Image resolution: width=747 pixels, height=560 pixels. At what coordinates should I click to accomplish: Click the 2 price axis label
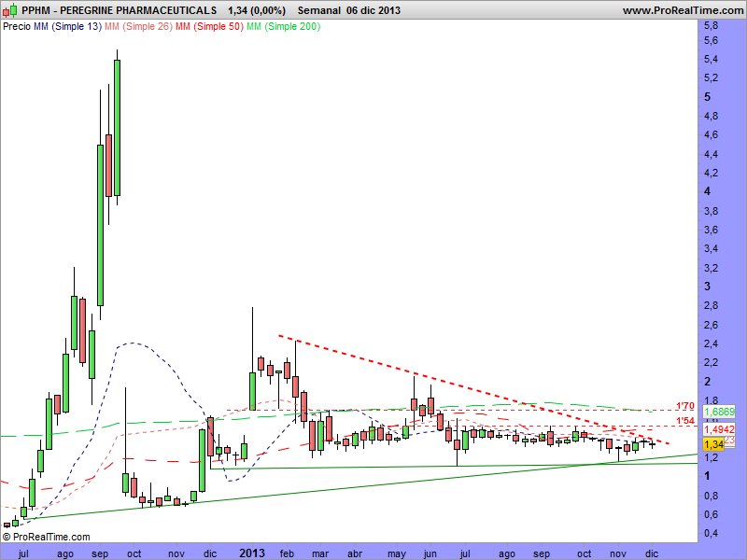coord(708,382)
